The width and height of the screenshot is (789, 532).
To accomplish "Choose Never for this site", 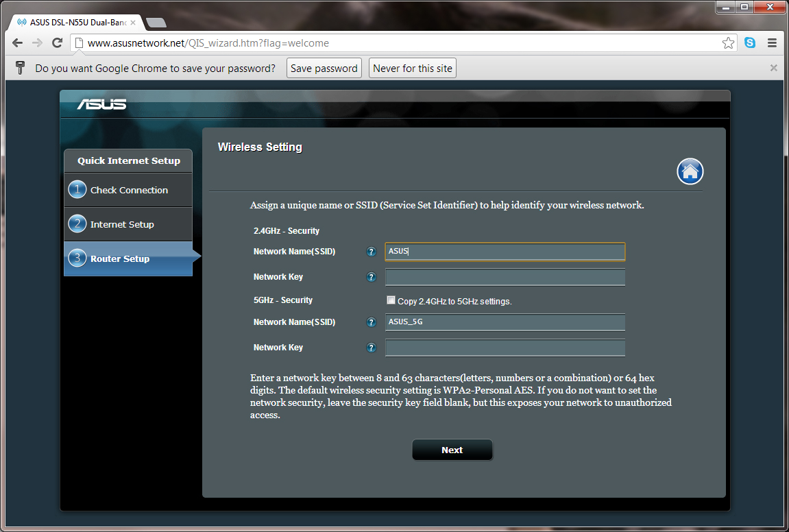I will point(413,68).
